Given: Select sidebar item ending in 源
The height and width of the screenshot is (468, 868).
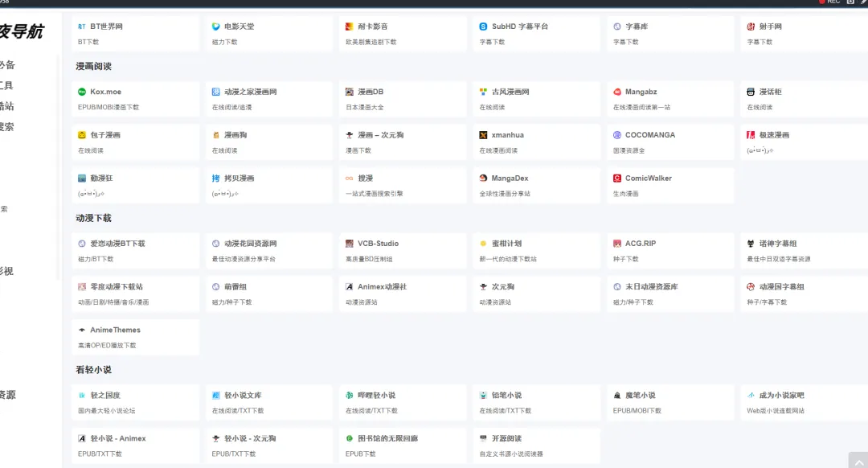Looking at the screenshot, I should pyautogui.click(x=8, y=394).
